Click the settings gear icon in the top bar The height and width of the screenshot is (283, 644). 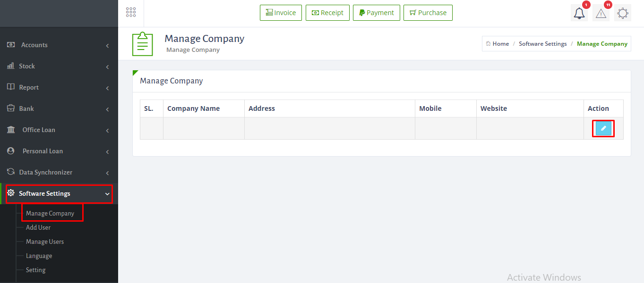point(623,13)
